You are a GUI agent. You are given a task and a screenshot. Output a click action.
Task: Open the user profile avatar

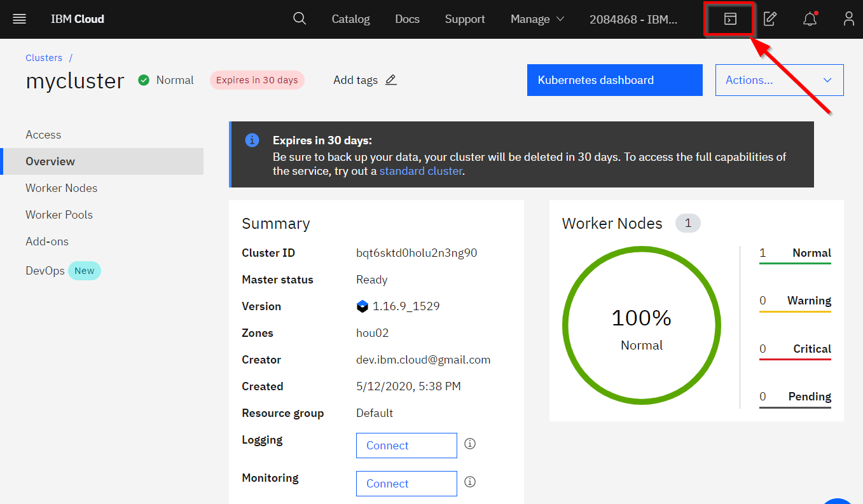coord(849,19)
